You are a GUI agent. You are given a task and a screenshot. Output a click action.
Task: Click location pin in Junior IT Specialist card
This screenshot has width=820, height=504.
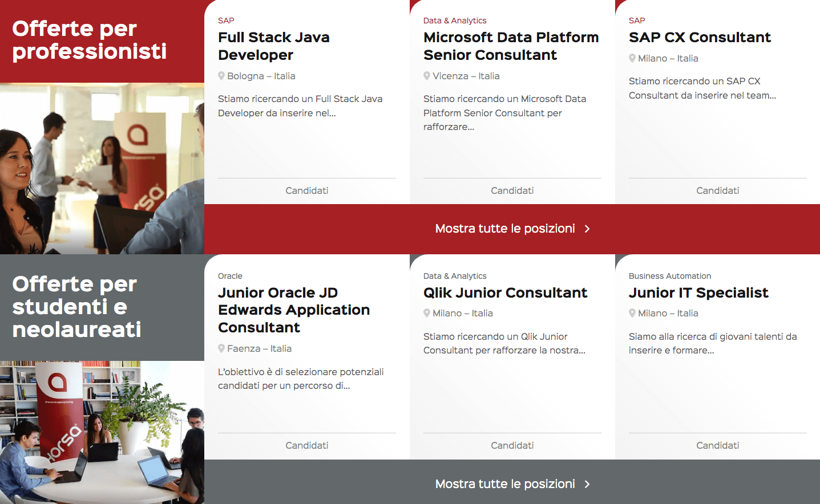(x=632, y=313)
